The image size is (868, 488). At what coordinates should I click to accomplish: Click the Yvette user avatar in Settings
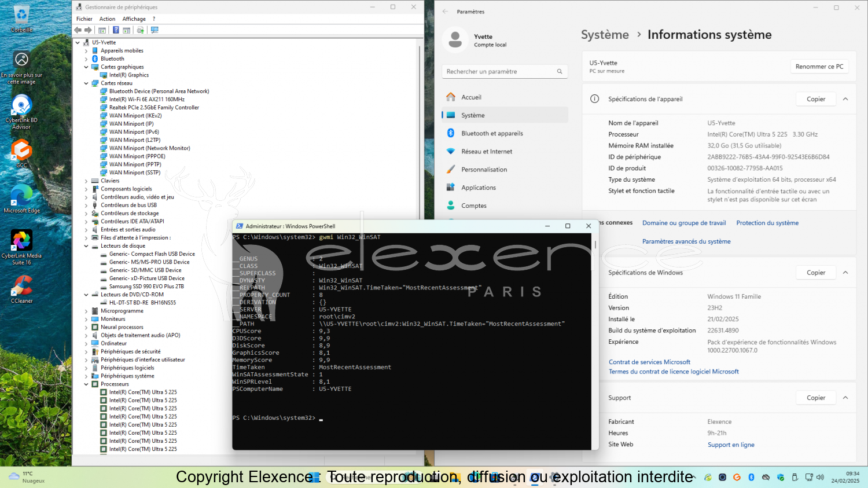(x=455, y=40)
